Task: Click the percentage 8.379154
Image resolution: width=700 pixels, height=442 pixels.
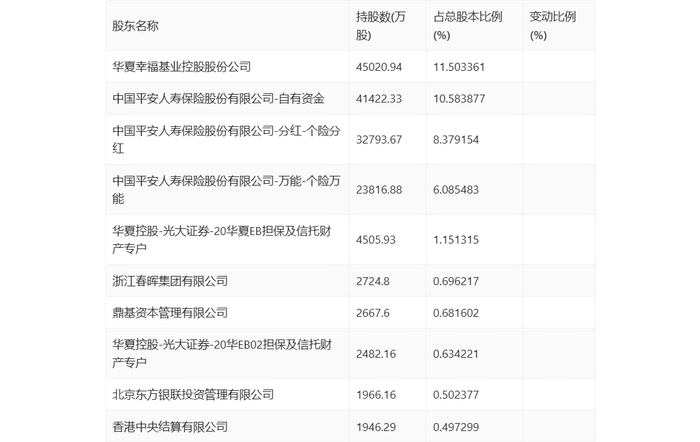Action: coord(456,140)
